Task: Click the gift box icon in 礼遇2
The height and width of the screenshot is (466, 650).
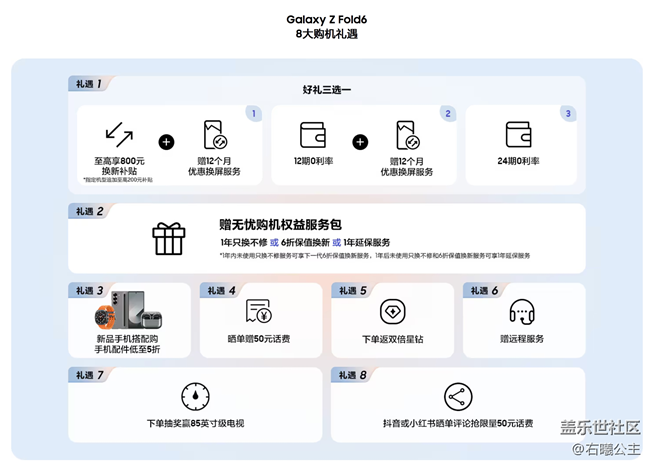Action: (x=168, y=237)
